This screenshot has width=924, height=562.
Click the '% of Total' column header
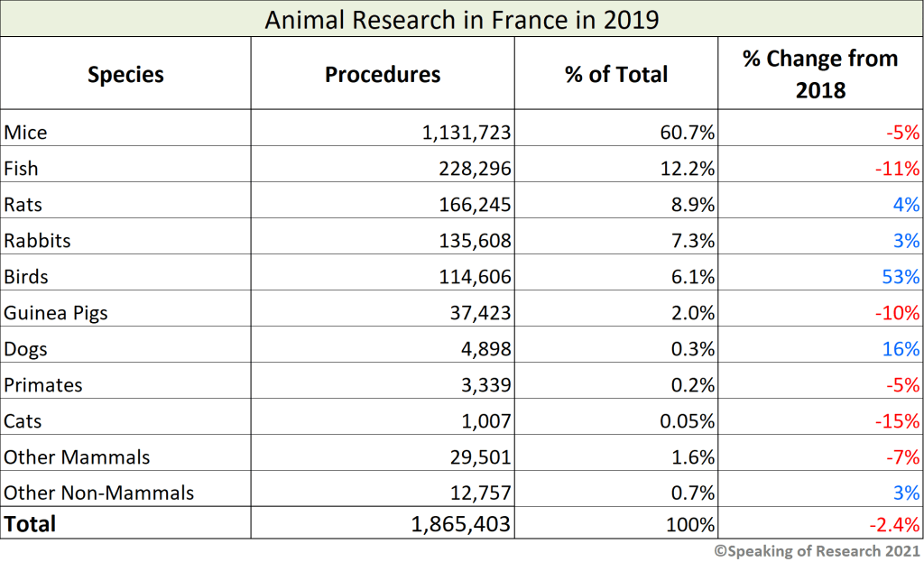coord(616,74)
